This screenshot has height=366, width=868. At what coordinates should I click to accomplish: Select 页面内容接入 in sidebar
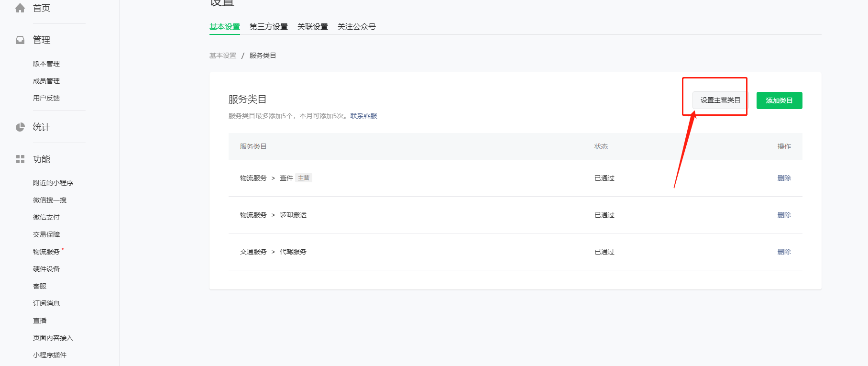tap(53, 338)
